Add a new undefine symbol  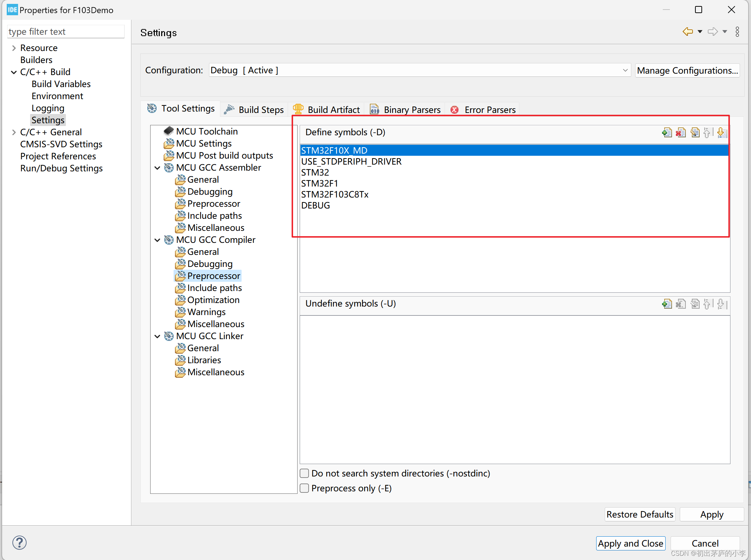(x=667, y=304)
